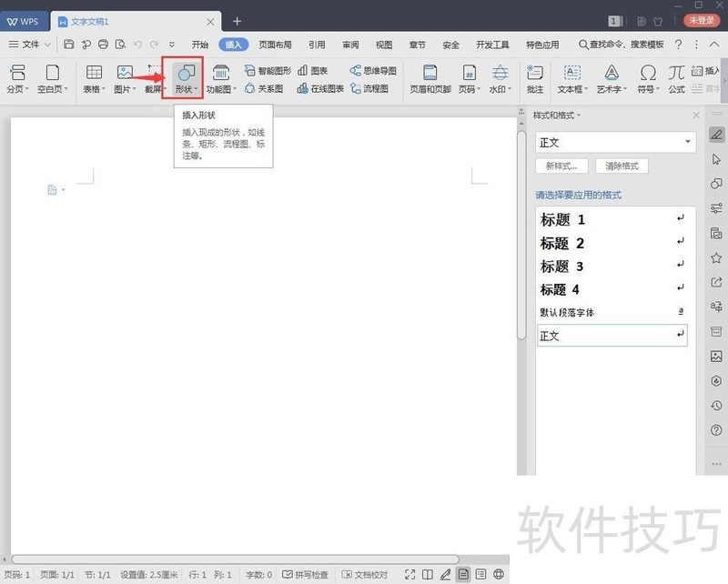Expand the 正文 style dropdown at panel top
The height and width of the screenshot is (584, 728).
pyautogui.click(x=687, y=143)
